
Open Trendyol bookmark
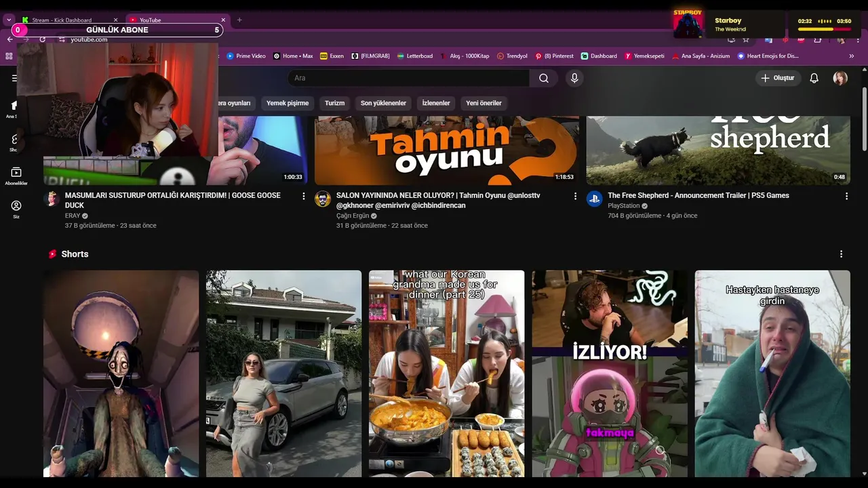click(512, 56)
